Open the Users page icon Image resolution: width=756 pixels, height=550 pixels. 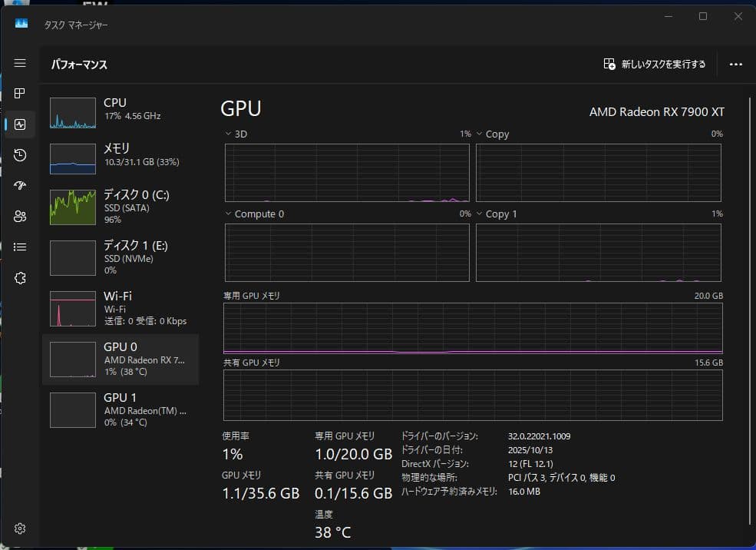(20, 217)
